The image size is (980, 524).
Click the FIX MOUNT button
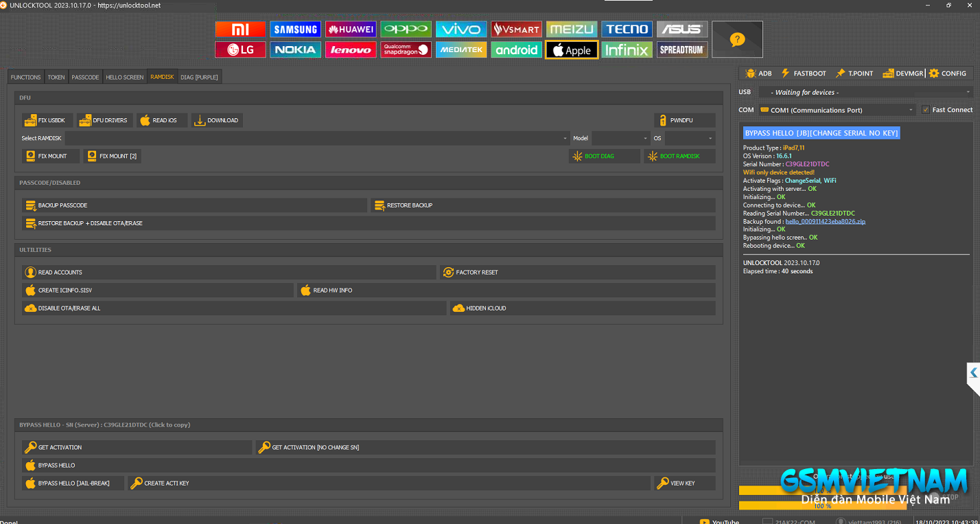click(51, 156)
